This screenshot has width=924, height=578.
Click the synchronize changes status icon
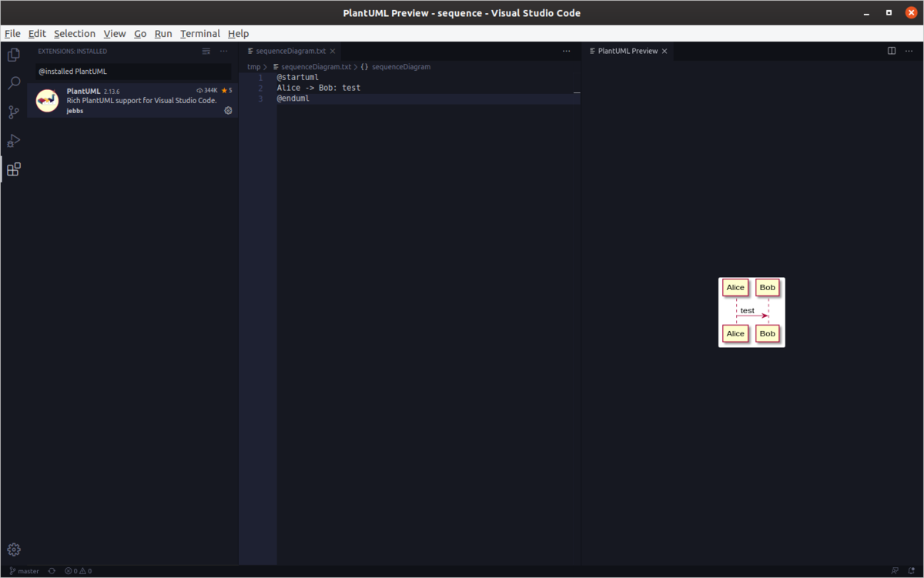(52, 571)
